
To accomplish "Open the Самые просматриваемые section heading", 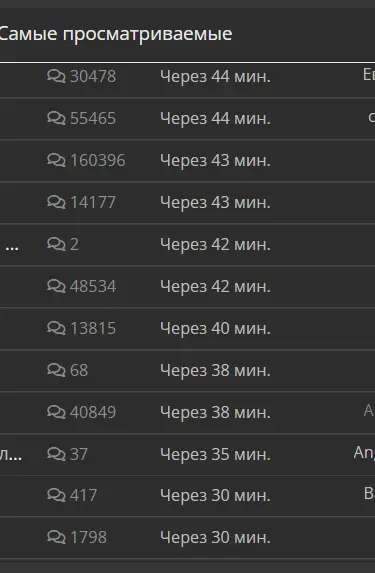I will pos(115,34).
